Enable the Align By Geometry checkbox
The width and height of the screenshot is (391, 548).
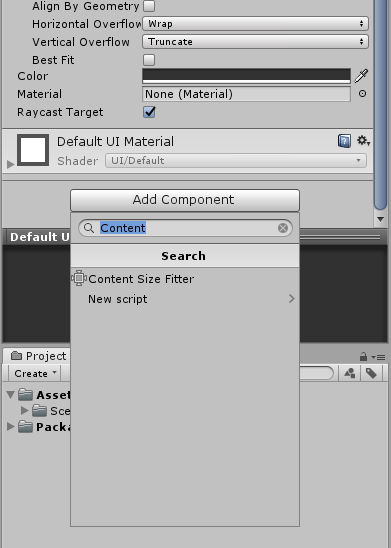pyautogui.click(x=149, y=6)
